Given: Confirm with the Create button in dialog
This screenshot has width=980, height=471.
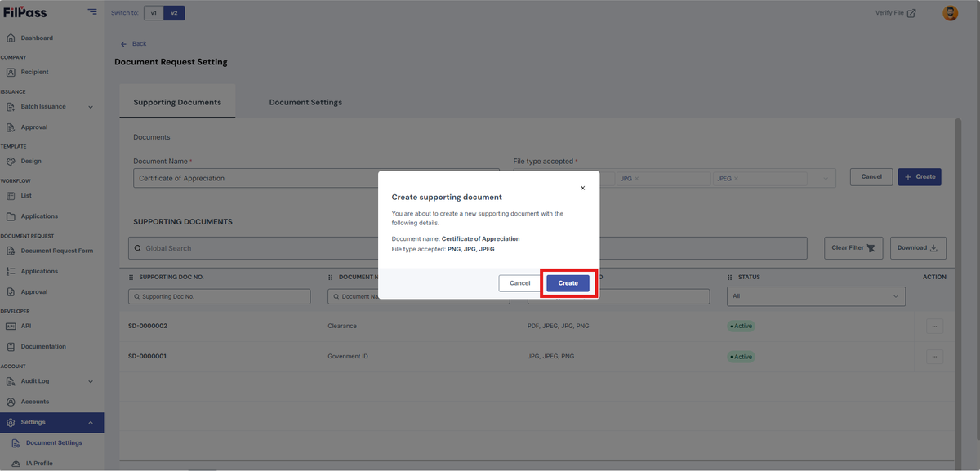Looking at the screenshot, I should 568,283.
